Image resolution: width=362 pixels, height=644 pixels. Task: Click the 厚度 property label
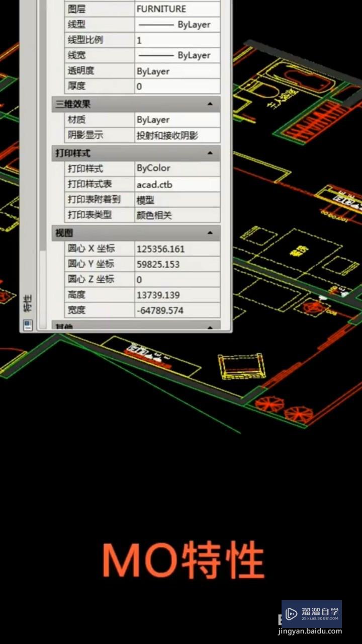pyautogui.click(x=77, y=86)
